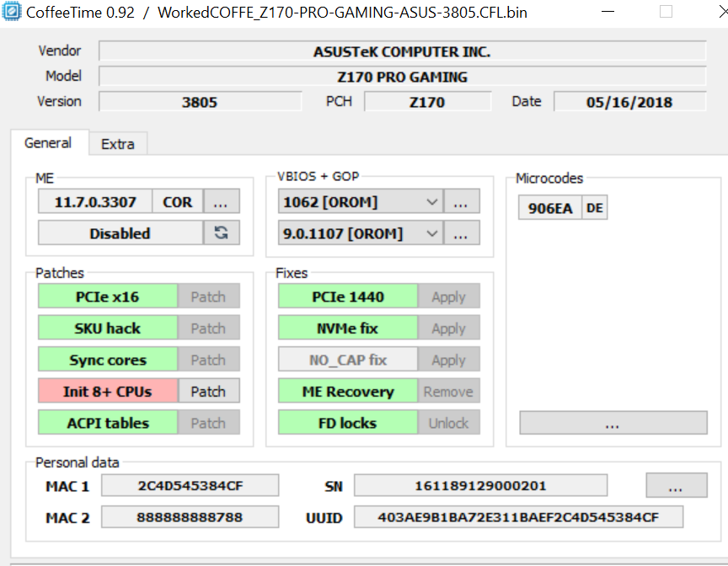Click Patch button for ACPI tables
Image resolution: width=728 pixels, height=566 pixels.
(x=208, y=422)
